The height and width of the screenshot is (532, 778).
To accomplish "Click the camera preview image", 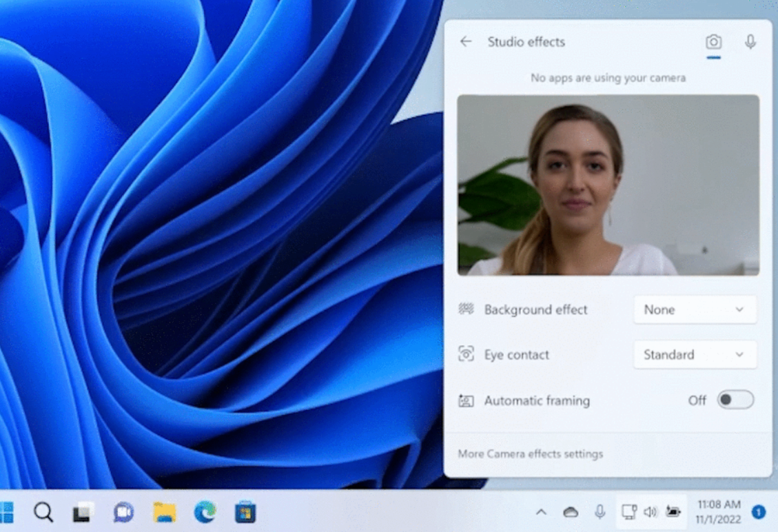I will point(608,185).
